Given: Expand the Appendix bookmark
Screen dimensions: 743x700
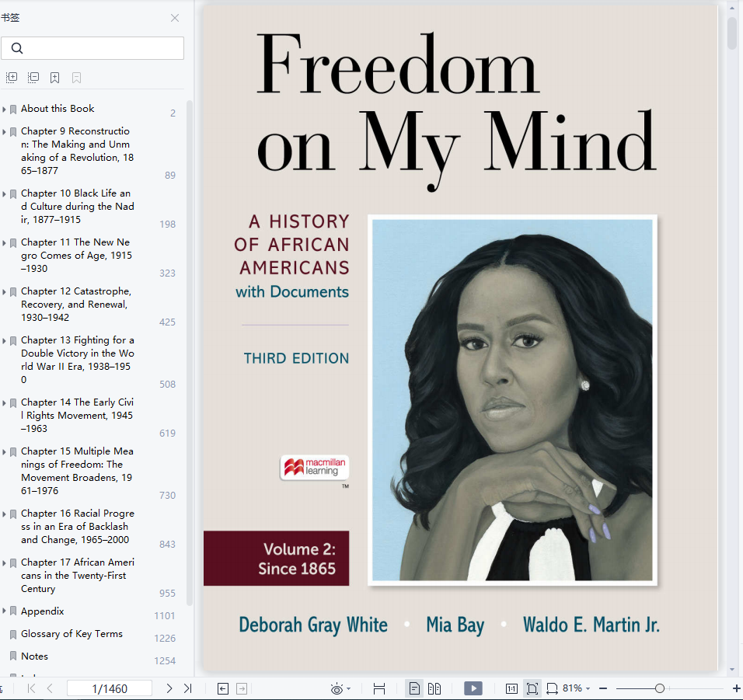Looking at the screenshot, I should [x=4, y=611].
